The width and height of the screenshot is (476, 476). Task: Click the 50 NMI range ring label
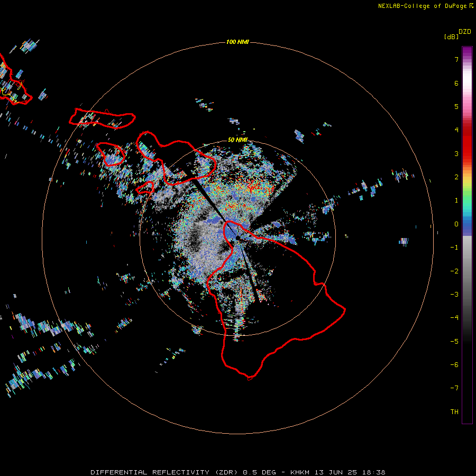(x=237, y=140)
